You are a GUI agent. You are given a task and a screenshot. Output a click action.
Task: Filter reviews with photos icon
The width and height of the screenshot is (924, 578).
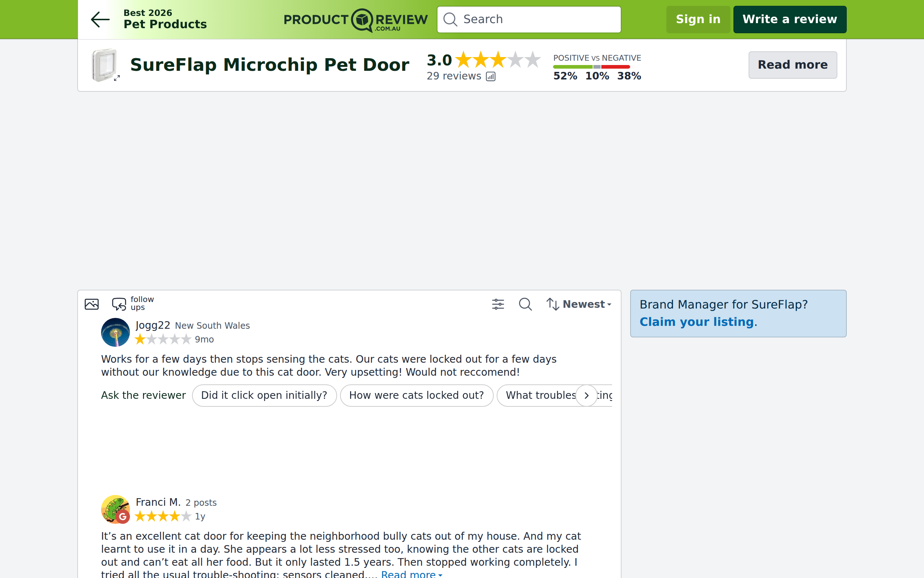pos(92,304)
